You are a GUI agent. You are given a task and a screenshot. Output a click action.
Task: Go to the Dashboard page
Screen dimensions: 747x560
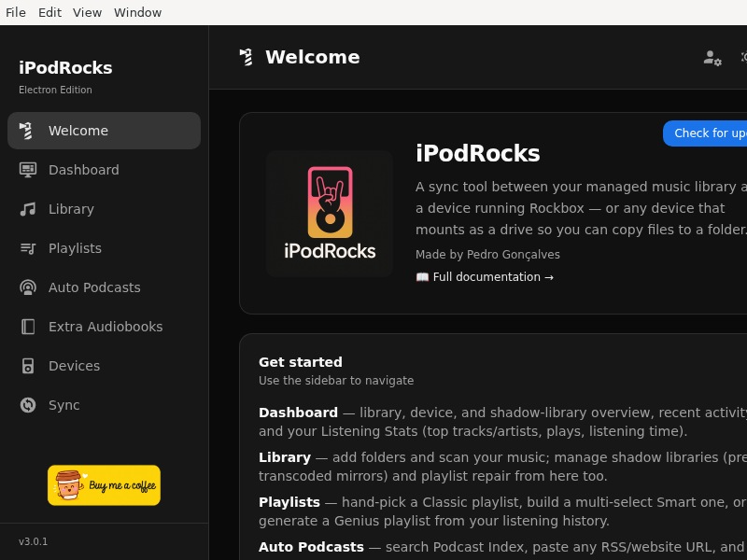click(x=104, y=170)
